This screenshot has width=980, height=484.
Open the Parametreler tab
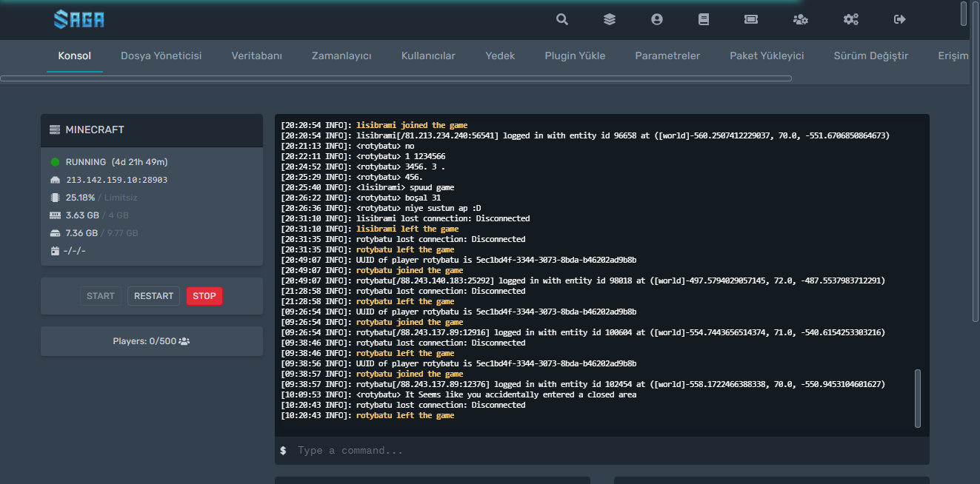pyautogui.click(x=667, y=56)
